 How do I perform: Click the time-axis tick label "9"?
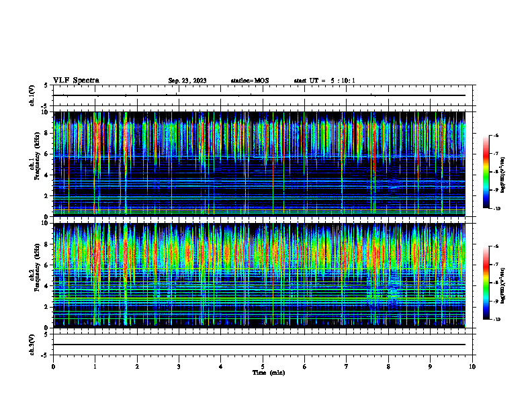pyautogui.click(x=430, y=367)
